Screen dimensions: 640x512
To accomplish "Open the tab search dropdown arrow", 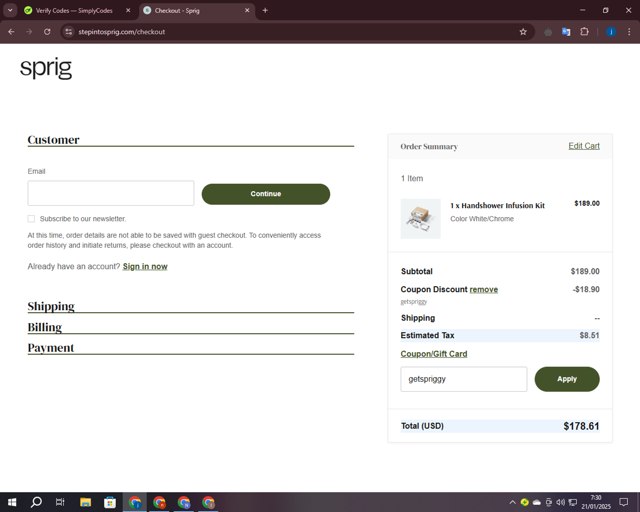I will pyautogui.click(x=10, y=11).
